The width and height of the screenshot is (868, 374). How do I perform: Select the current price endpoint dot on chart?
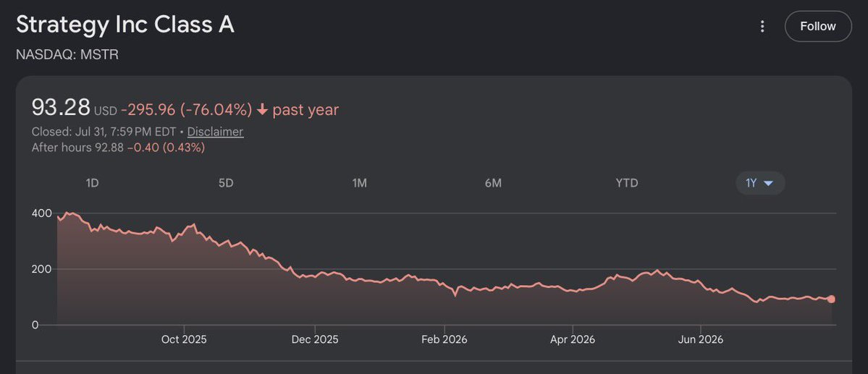[831, 299]
